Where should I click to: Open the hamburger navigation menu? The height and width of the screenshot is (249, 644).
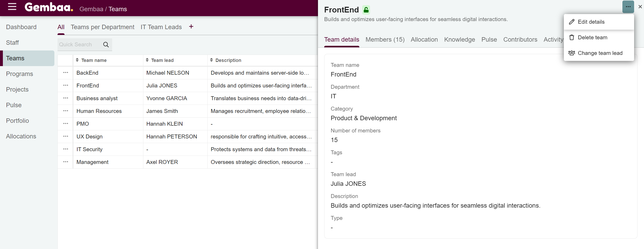[x=12, y=7]
